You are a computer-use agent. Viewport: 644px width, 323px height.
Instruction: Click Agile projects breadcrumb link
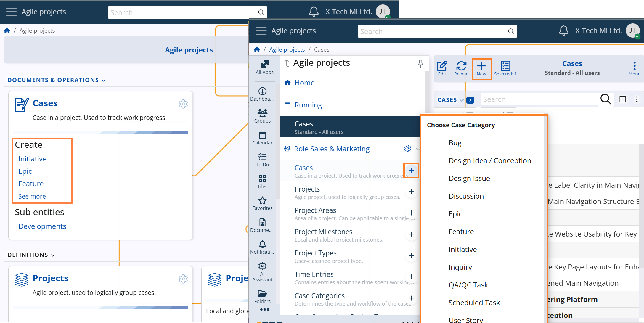click(x=287, y=49)
